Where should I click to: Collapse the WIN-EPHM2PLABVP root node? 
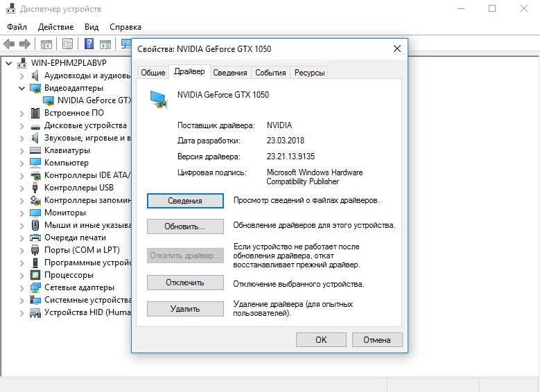[x=9, y=63]
